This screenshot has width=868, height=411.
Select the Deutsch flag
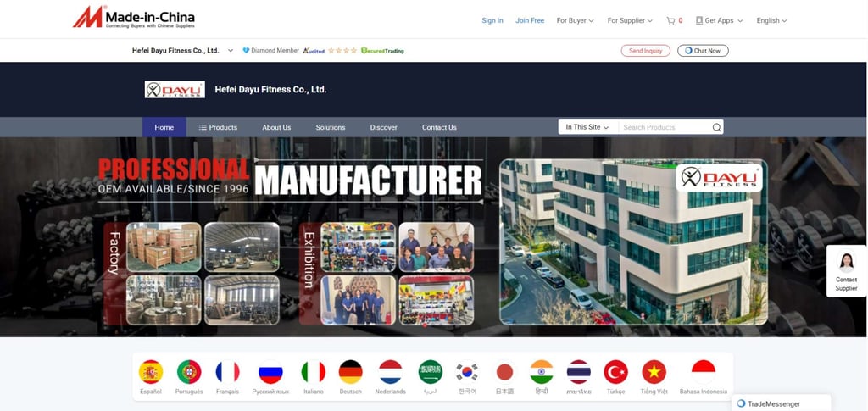click(x=350, y=372)
